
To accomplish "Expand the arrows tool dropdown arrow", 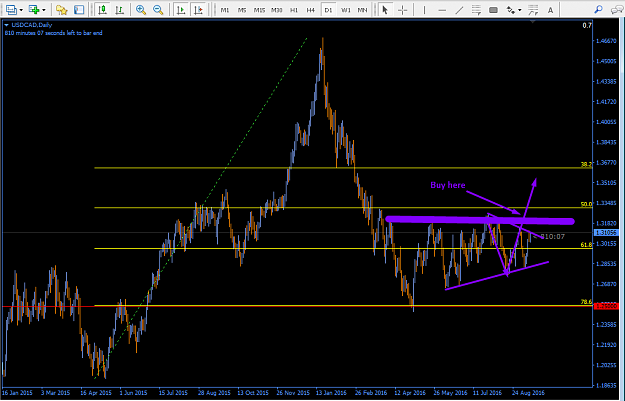I will pyautogui.click(x=520, y=10).
